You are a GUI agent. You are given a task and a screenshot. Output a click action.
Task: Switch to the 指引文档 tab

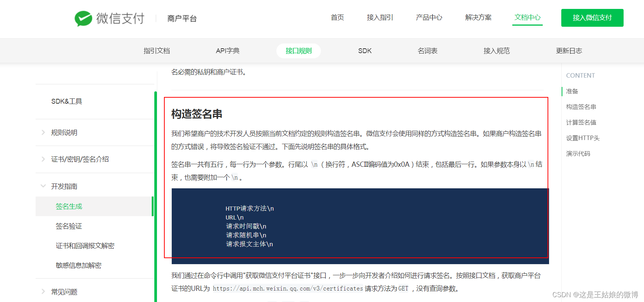[x=157, y=51]
